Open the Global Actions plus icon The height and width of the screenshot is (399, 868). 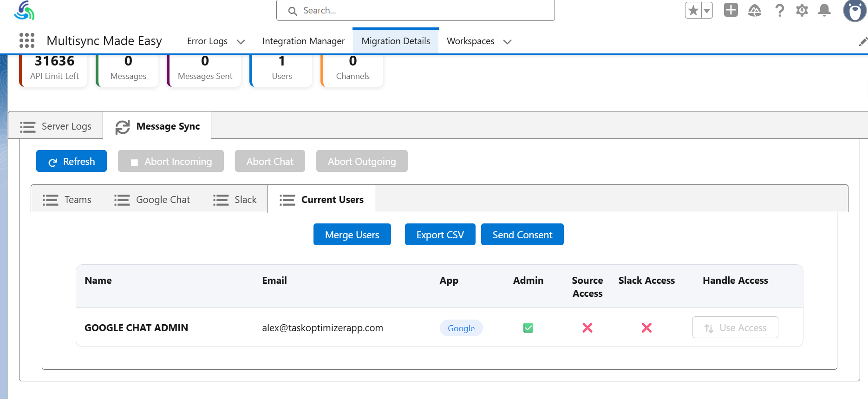coord(731,10)
